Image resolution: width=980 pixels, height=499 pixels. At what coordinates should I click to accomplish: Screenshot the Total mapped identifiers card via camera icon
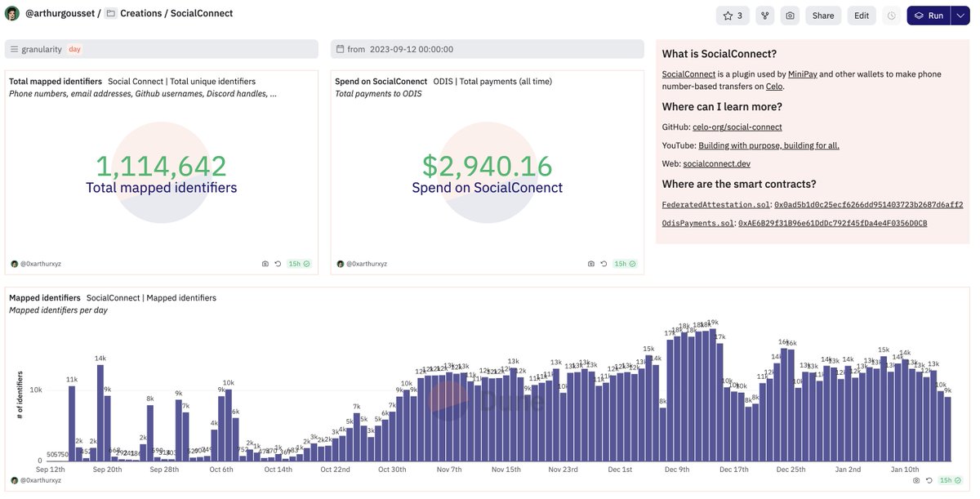[265, 264]
